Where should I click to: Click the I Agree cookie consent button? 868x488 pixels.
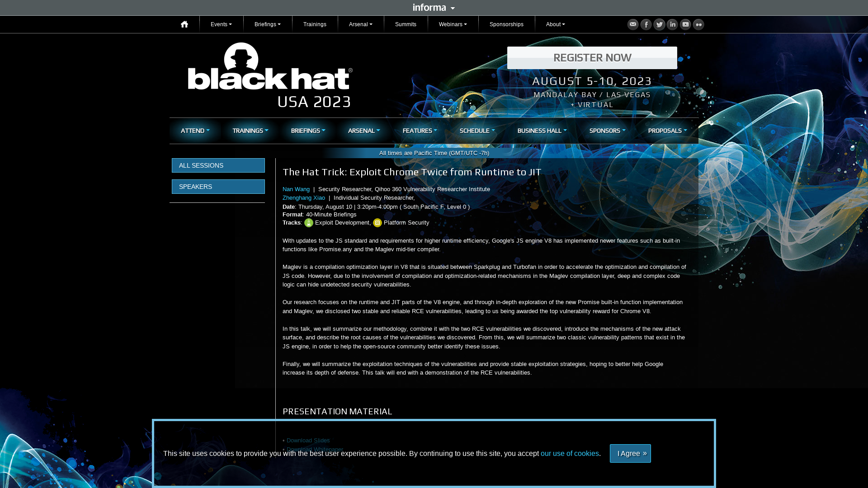pos(630,453)
